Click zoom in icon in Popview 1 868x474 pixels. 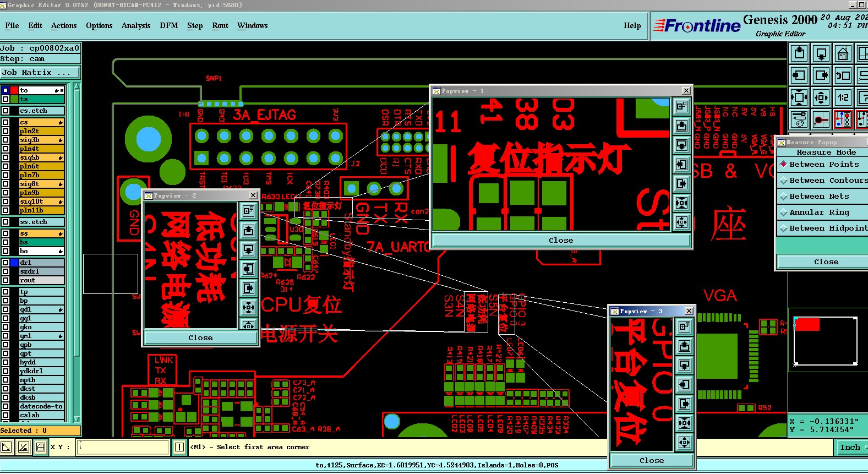[x=681, y=203]
